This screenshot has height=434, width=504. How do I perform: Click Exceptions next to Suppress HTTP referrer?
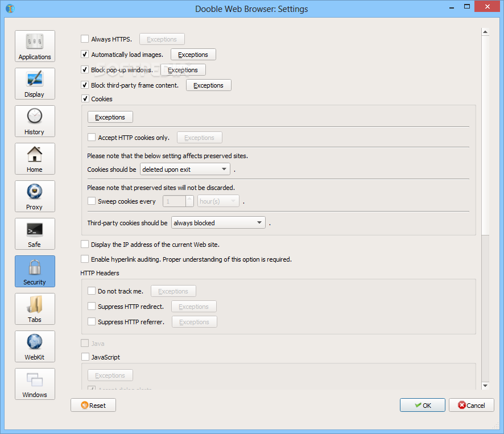pos(195,322)
